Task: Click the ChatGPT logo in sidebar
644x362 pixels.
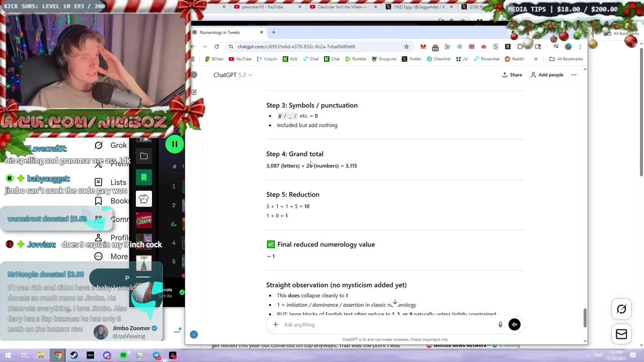Action: (194, 74)
